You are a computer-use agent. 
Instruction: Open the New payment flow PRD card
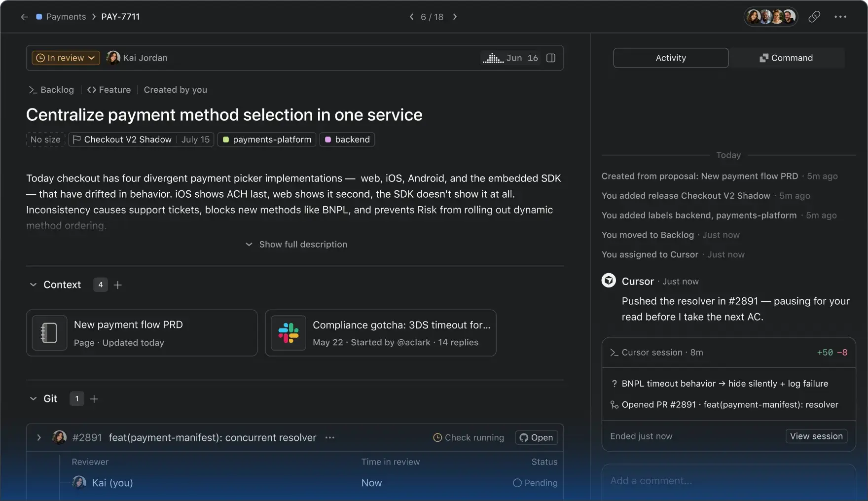click(142, 333)
